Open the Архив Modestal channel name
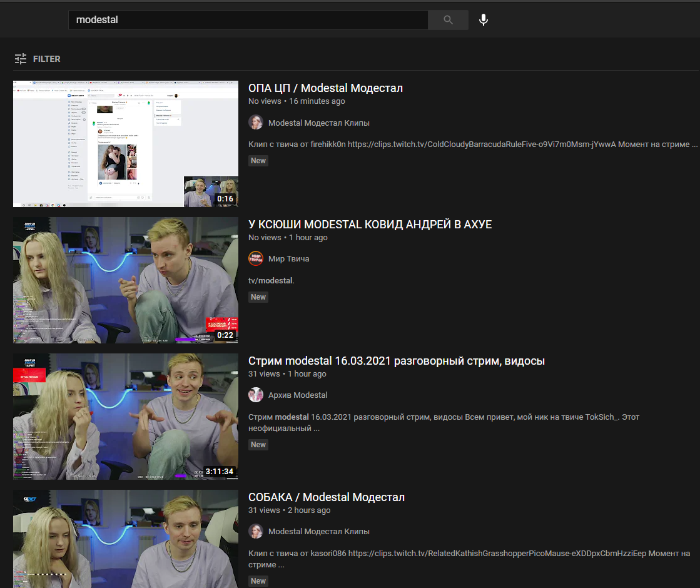This screenshot has height=588, width=700. point(298,395)
